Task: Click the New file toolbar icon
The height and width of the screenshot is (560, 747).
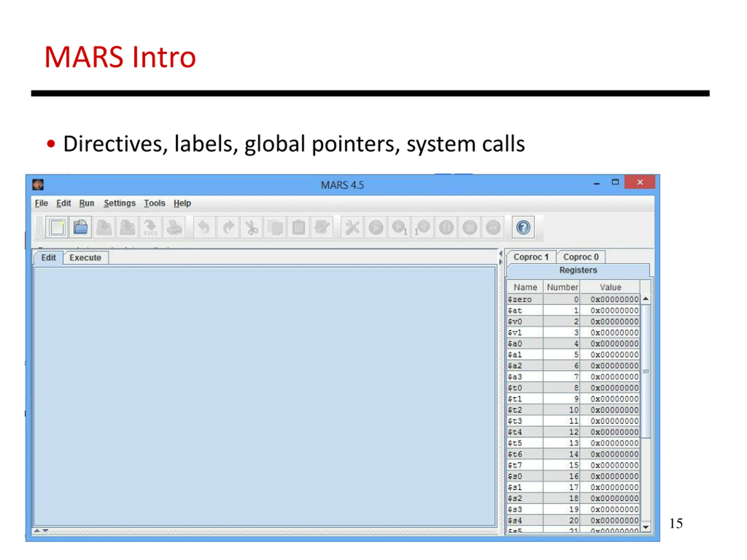Action: pyautogui.click(x=57, y=227)
